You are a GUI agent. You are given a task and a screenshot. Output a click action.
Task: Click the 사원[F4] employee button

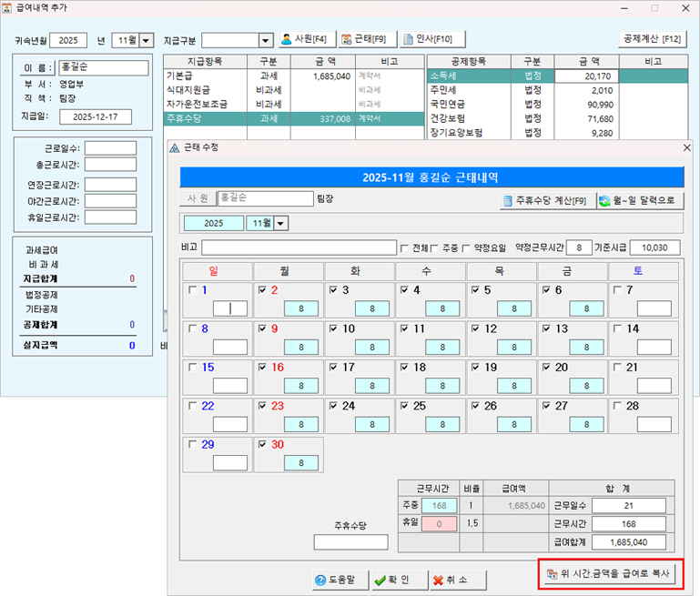pyautogui.click(x=307, y=40)
